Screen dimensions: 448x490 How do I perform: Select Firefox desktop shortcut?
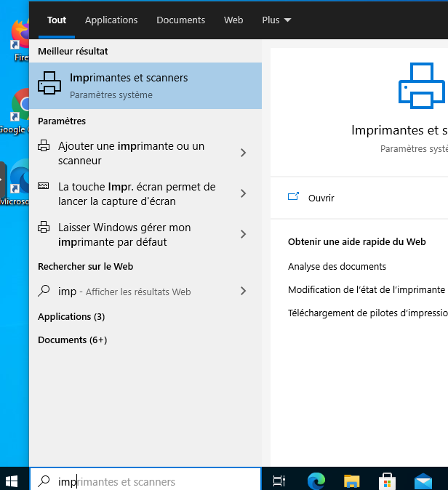point(20,41)
